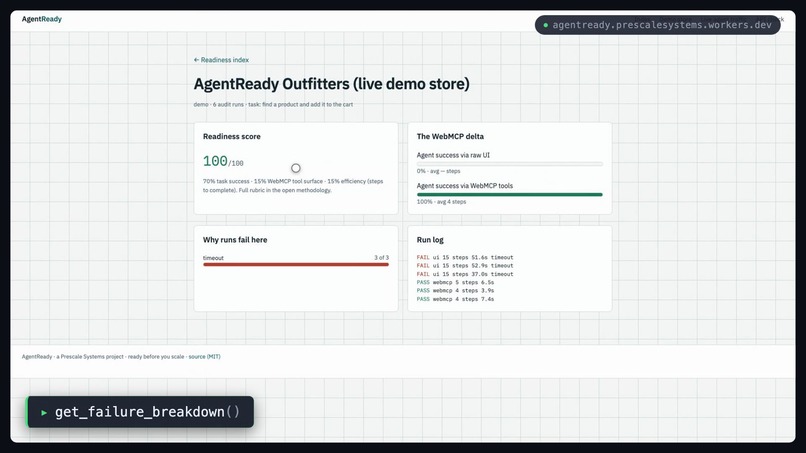Viewport: 806px width, 453px height.
Task: Click the red timeout failure bar
Action: point(296,264)
